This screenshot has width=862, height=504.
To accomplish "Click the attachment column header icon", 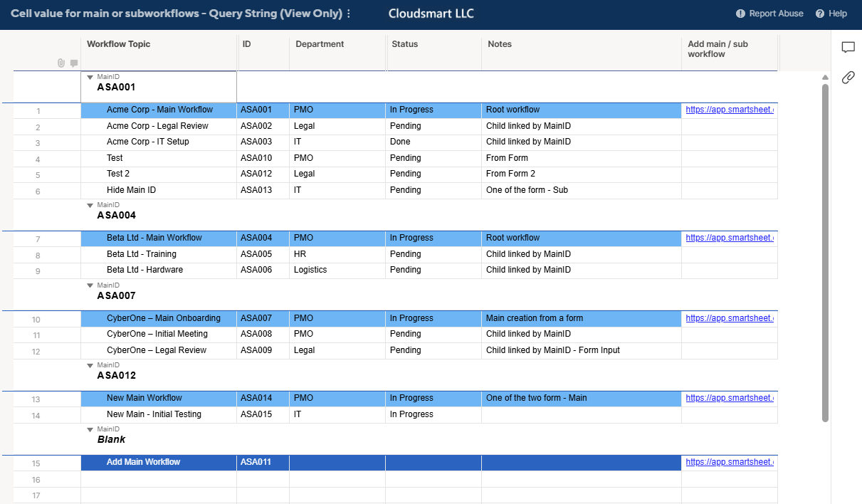I will [x=61, y=63].
